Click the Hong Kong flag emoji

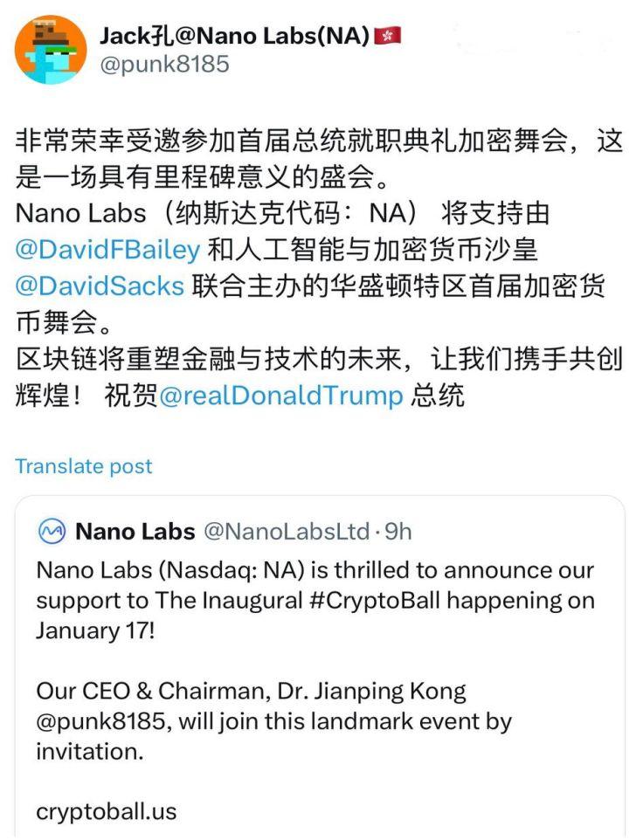[387, 36]
